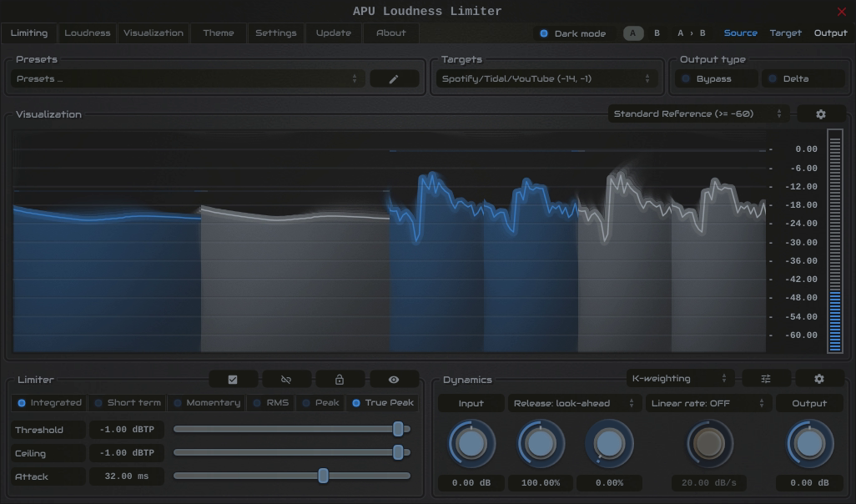The image size is (856, 504).
Task: Switch to the Loudness tab
Action: (x=88, y=33)
